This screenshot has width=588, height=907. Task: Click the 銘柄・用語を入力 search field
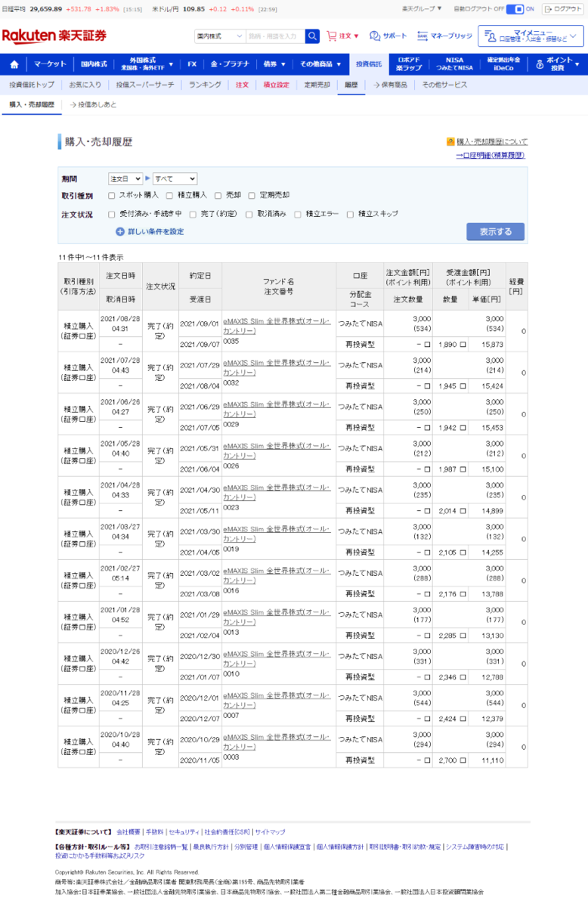click(x=275, y=36)
